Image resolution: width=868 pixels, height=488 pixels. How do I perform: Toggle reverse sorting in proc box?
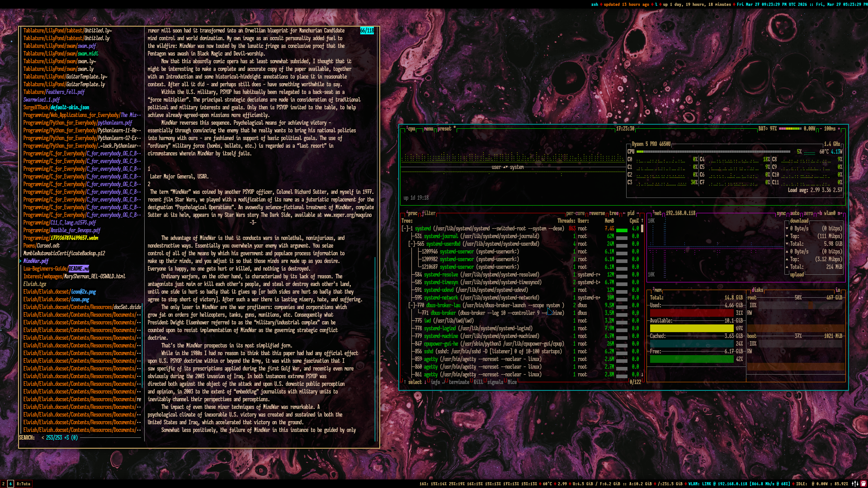point(597,213)
